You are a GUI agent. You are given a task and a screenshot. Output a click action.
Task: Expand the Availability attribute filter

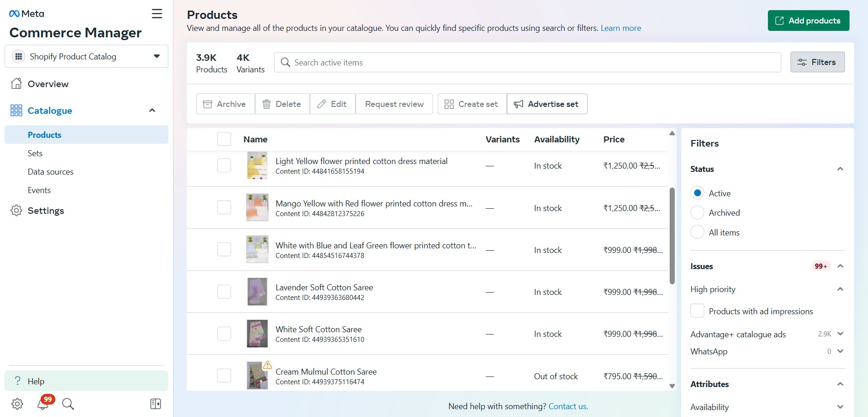pos(840,407)
